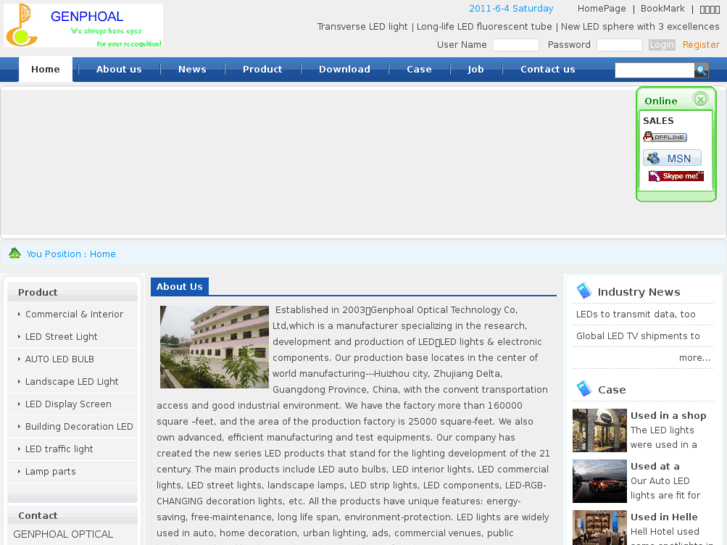Open LED Street Light category

coord(61,337)
